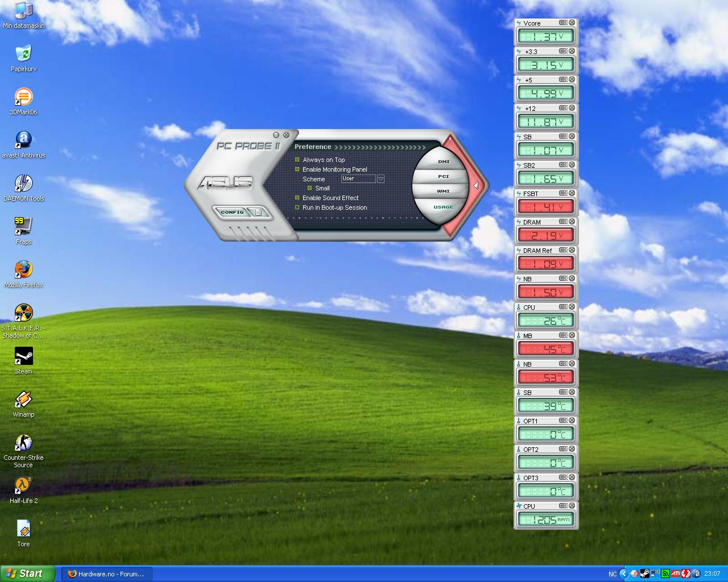The image size is (728, 582).
Task: Click green signal icon in system tray
Action: [x=665, y=573]
